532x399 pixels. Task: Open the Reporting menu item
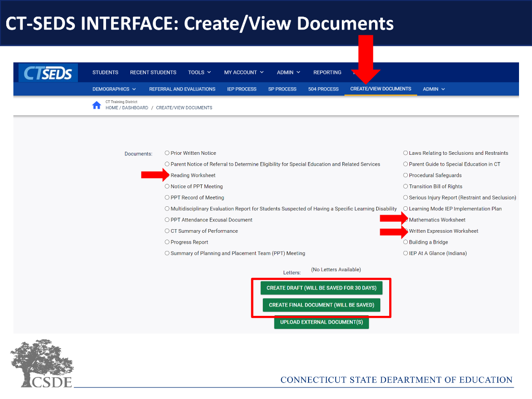pos(327,72)
